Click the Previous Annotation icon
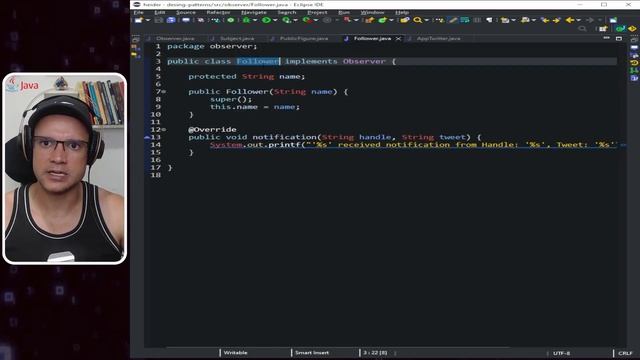 point(525,20)
